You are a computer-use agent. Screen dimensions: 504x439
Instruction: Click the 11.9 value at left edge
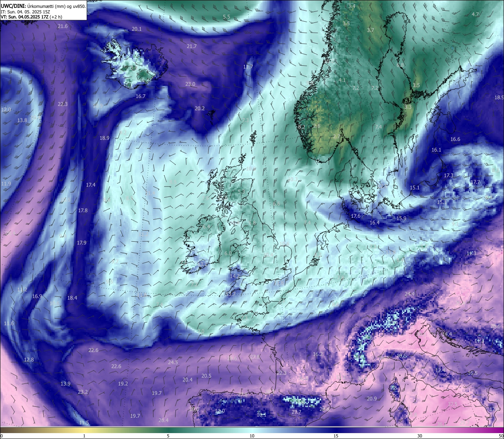point(6,184)
